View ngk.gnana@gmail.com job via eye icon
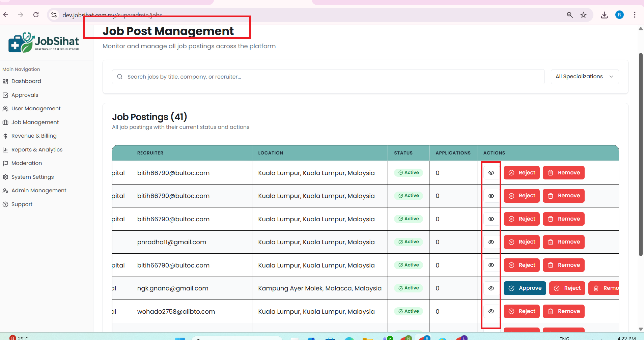The image size is (644, 340). [491, 288]
